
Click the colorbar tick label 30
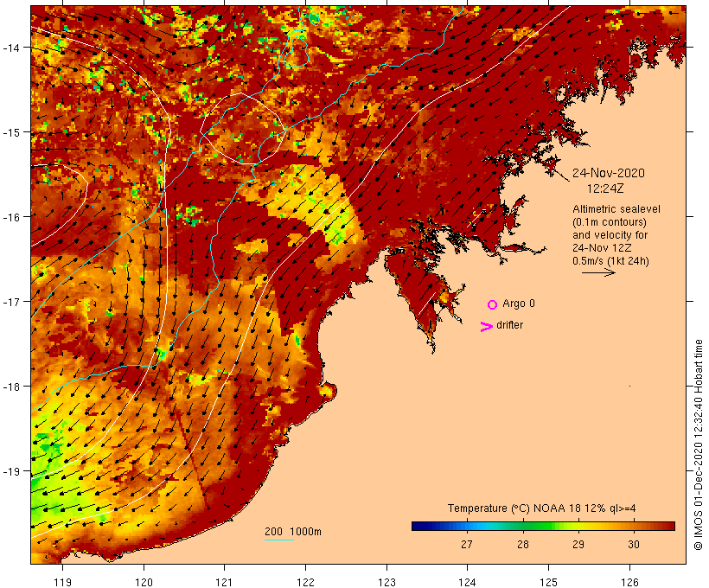pyautogui.click(x=634, y=544)
